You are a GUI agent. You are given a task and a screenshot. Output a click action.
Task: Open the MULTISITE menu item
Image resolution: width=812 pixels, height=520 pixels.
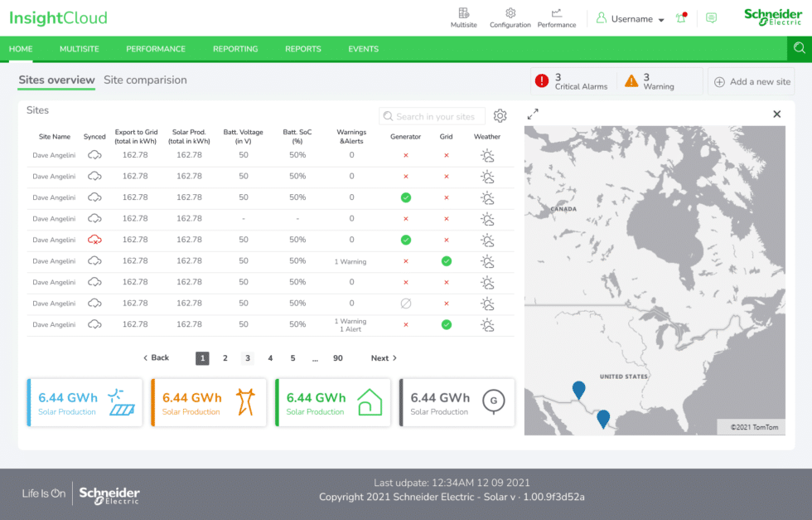click(x=80, y=49)
